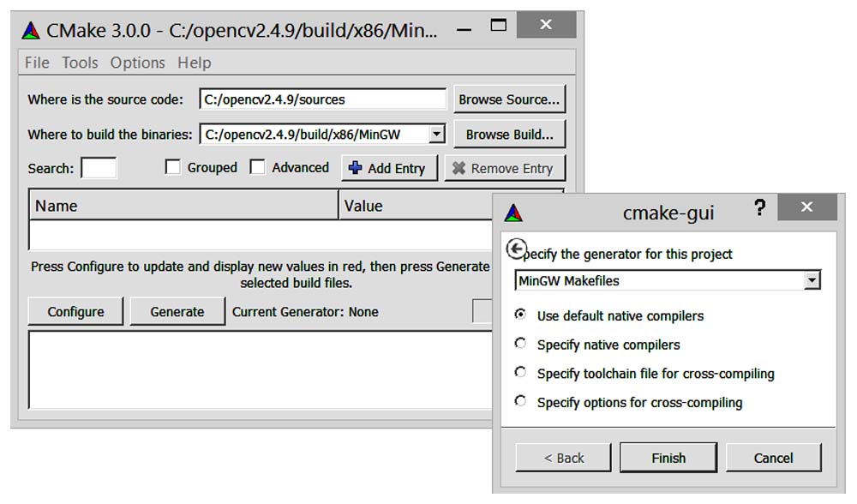Screen dimensions: 857x504
Task: Cancel the generator selection dialog
Action: coord(773,458)
